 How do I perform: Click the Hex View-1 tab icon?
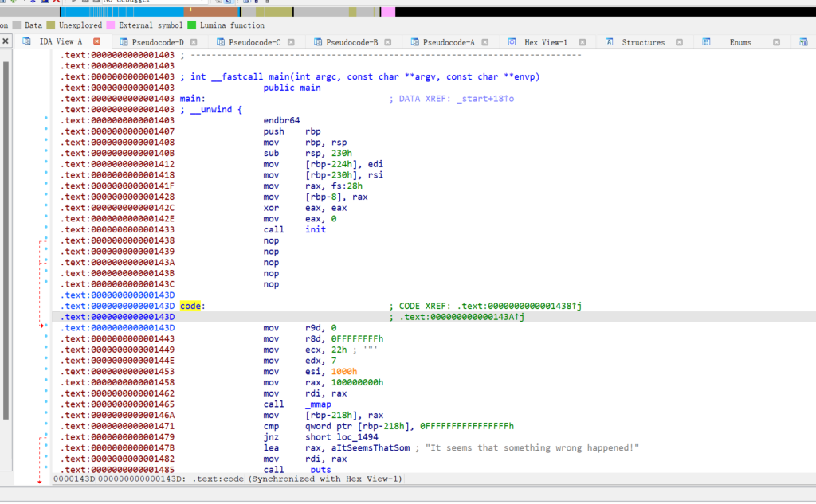512,42
